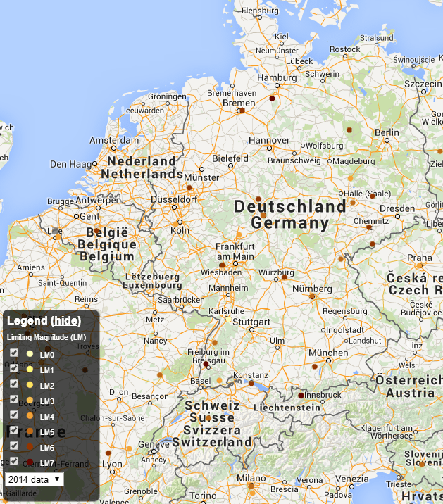Viewport: 443px width, 504px height.
Task: Uncheck the LM0 checkbox in legend
Action: click(14, 353)
